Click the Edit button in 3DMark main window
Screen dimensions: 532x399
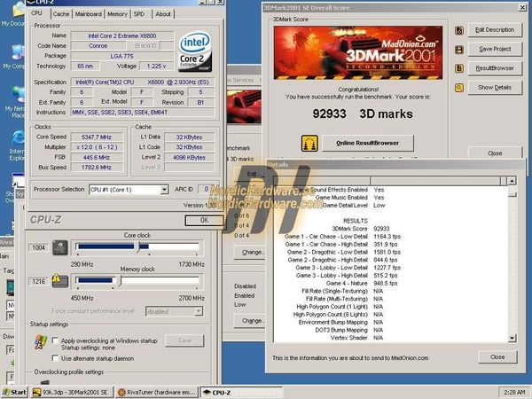click(x=250, y=174)
